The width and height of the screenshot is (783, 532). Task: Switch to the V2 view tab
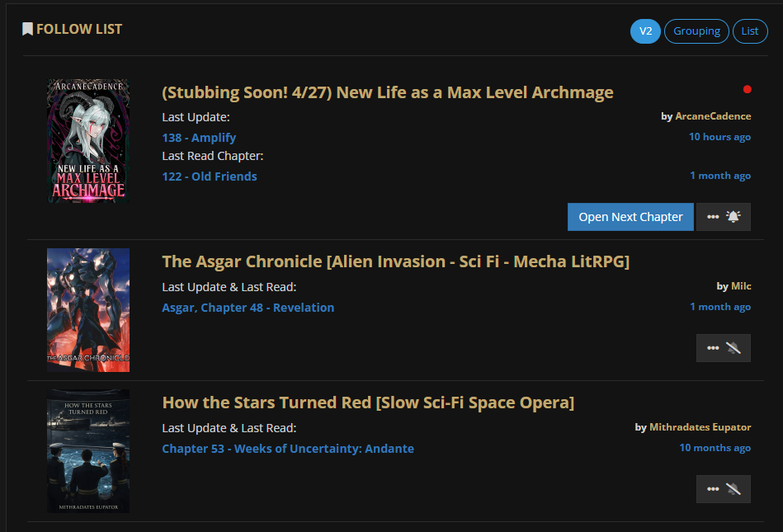tap(645, 31)
